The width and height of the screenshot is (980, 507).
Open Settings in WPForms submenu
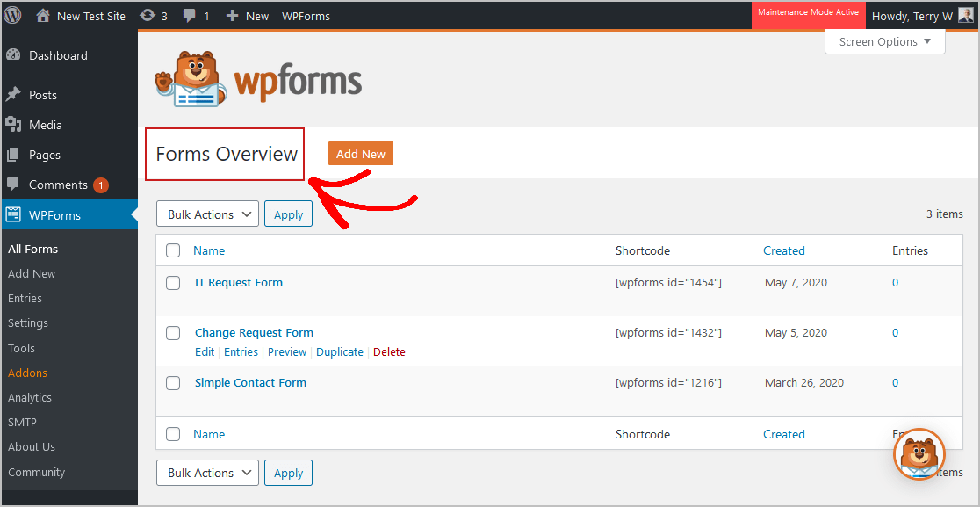click(x=28, y=323)
